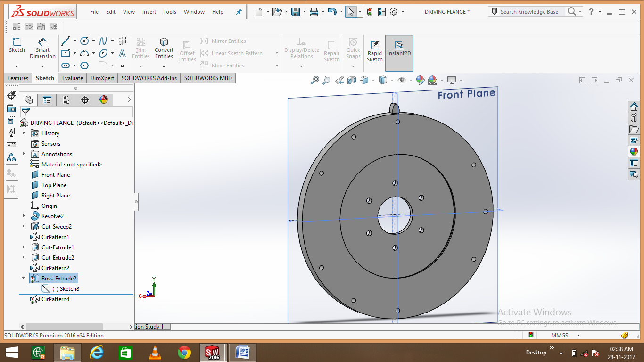
Task: Click MMGS unit system in status bar
Action: [x=559, y=335]
